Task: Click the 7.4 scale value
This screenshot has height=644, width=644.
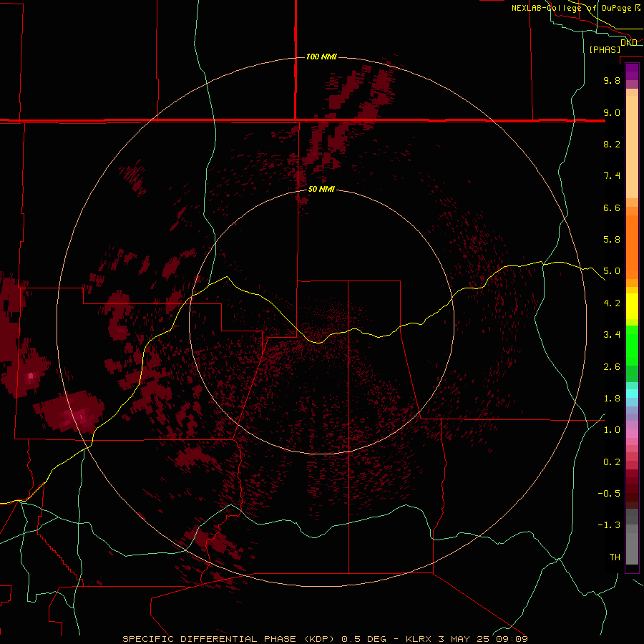Action: pyautogui.click(x=612, y=176)
